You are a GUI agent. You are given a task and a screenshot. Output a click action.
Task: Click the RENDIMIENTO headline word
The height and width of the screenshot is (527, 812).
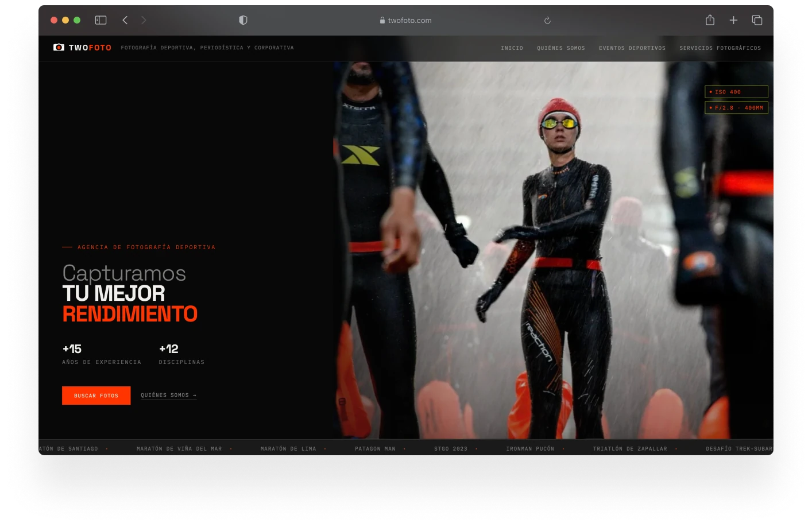(x=130, y=314)
